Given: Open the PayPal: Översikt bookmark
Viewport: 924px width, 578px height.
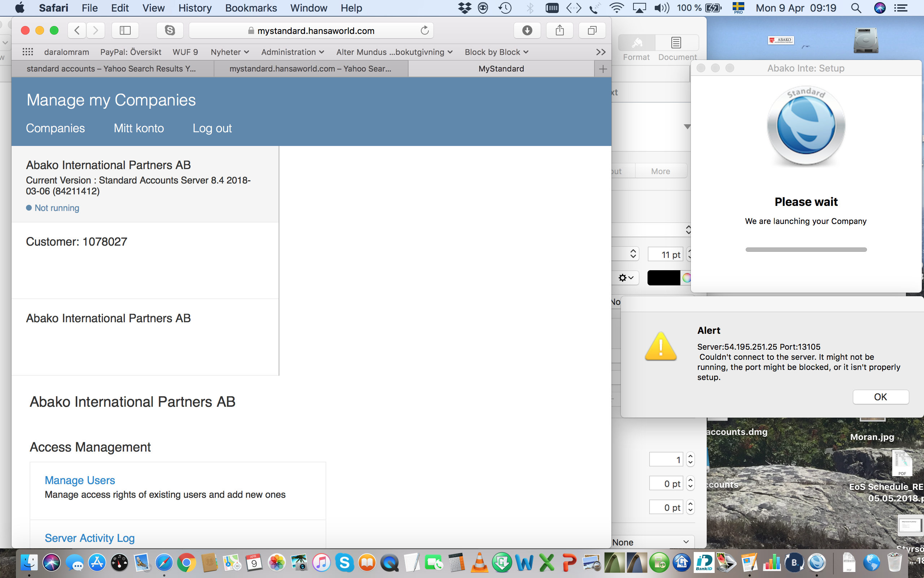Looking at the screenshot, I should 131,52.
